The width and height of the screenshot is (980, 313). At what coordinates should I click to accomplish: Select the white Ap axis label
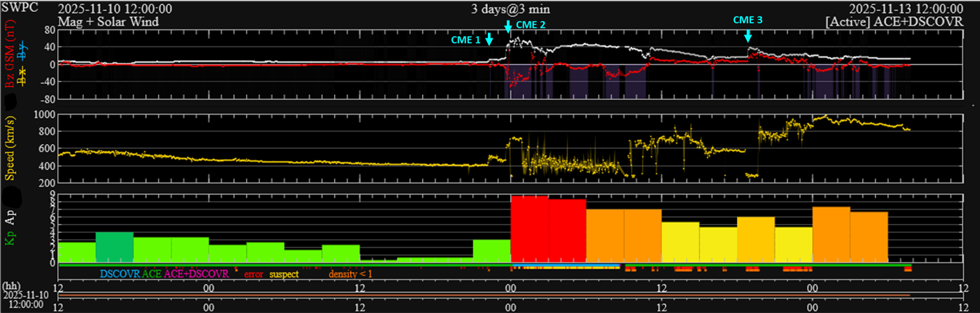pyautogui.click(x=9, y=218)
